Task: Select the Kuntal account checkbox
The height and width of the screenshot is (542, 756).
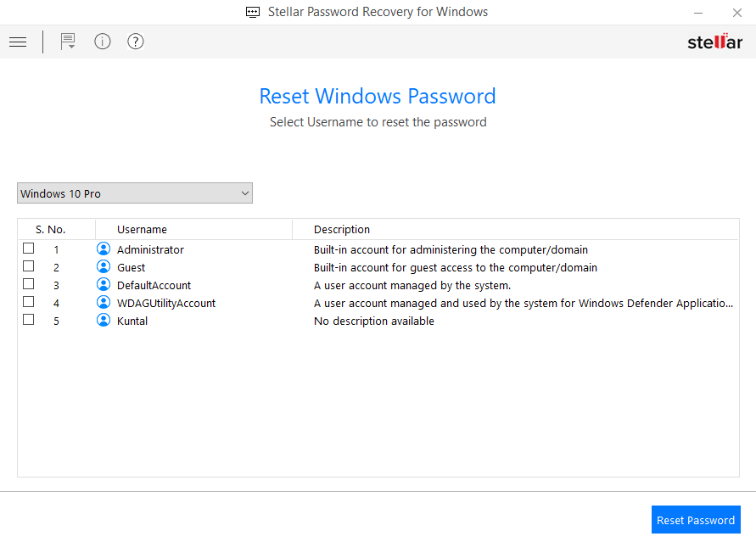Action: (29, 320)
